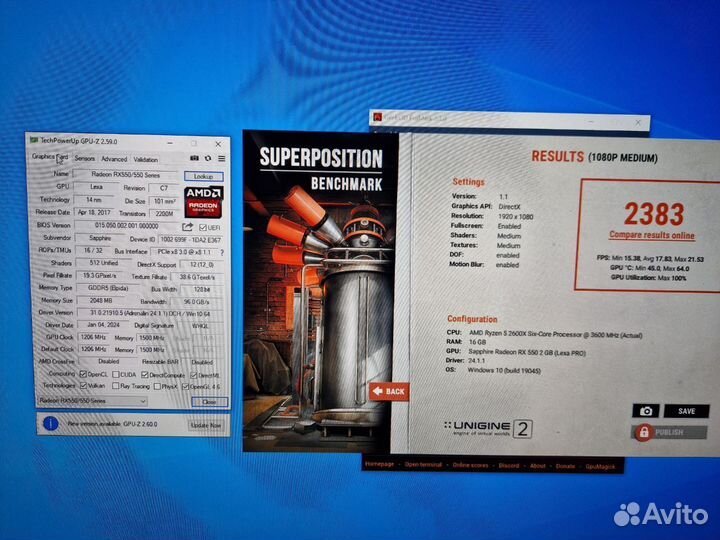Click the benchmark score 2383
This screenshot has width=720, height=540.
(x=654, y=214)
